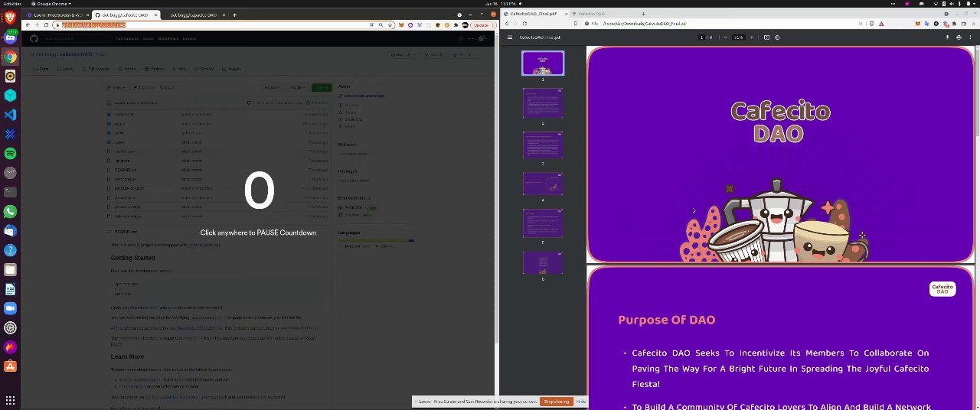Open WhatsApp from the dock
This screenshot has height=410, width=980.
pyautogui.click(x=10, y=211)
